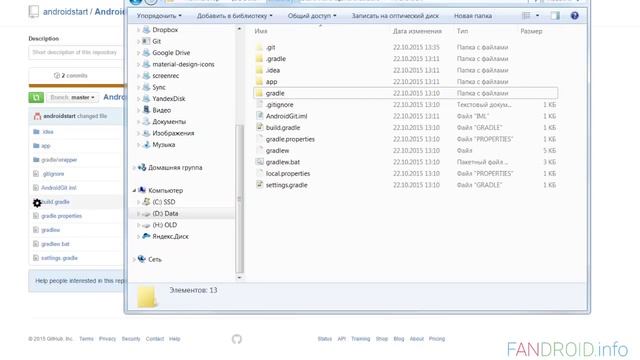Sort by Дата изменения column header
Viewport: 640px width, 360px height.
tap(417, 31)
